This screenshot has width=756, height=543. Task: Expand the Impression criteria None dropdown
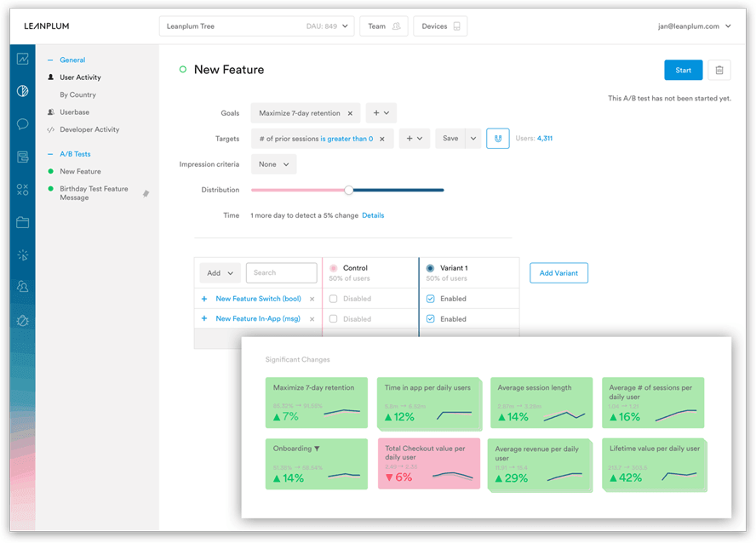click(273, 164)
